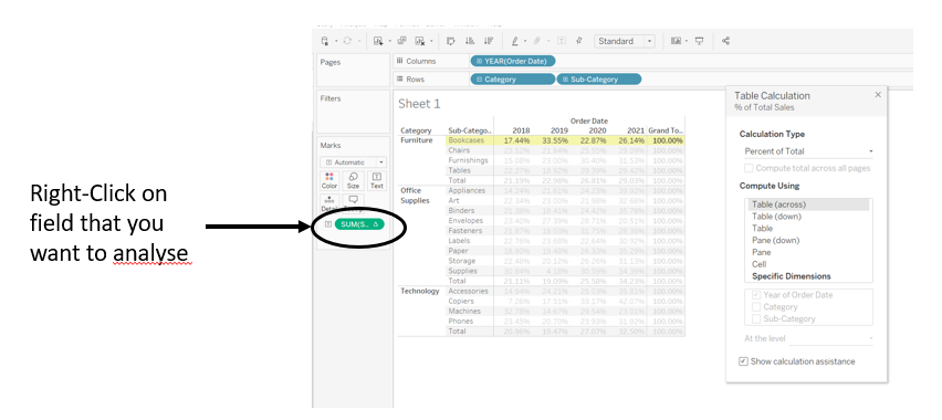Click the share workbook toolbar icon
Screen dimensions: 942x420
click(725, 41)
